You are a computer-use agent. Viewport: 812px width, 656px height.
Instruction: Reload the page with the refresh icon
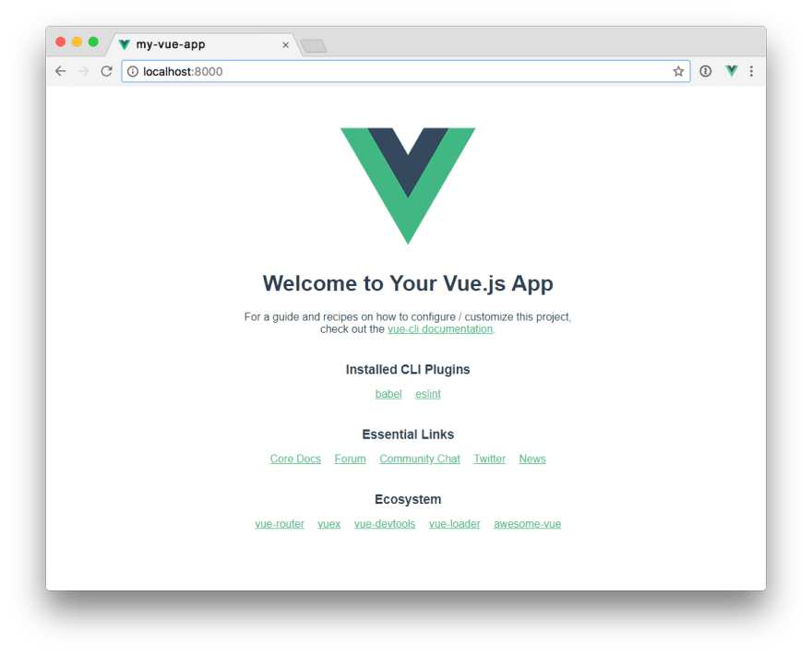point(107,71)
